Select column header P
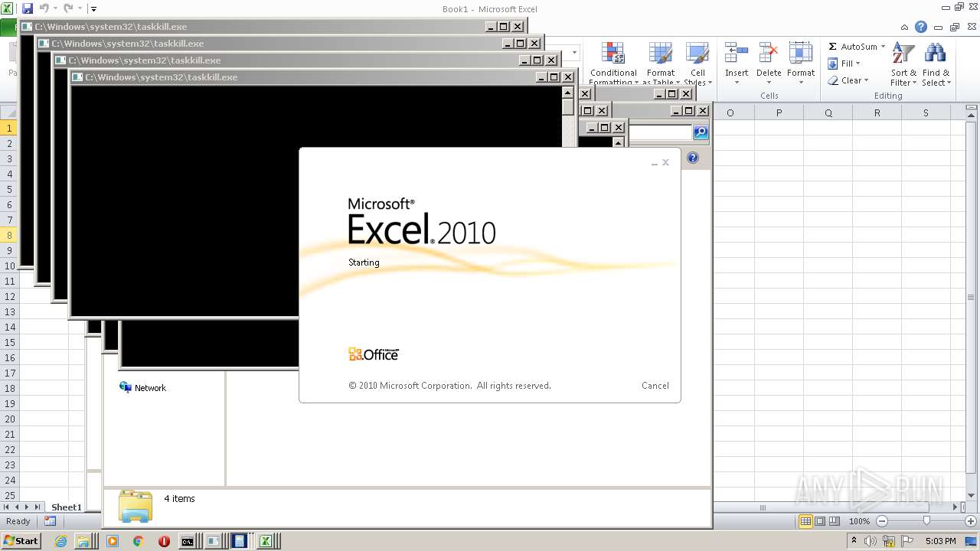The width and height of the screenshot is (980, 551). [x=779, y=112]
